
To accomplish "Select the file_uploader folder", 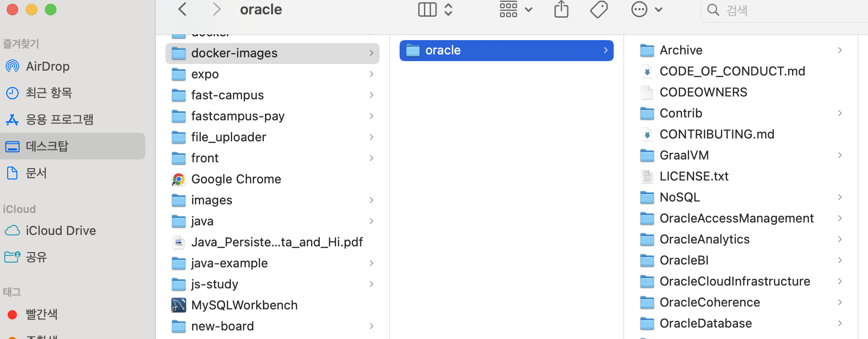I will [272, 137].
